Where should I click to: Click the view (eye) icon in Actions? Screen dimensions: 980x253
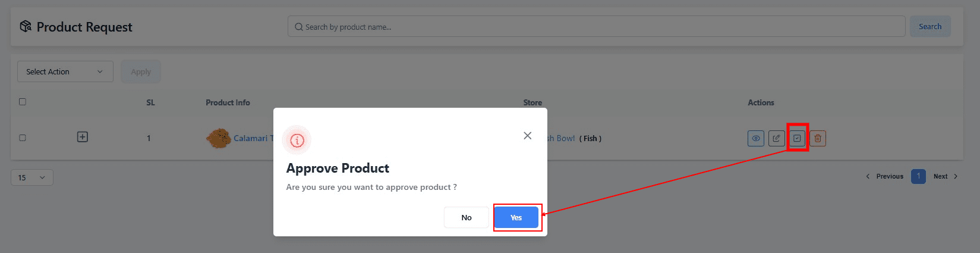(755, 138)
